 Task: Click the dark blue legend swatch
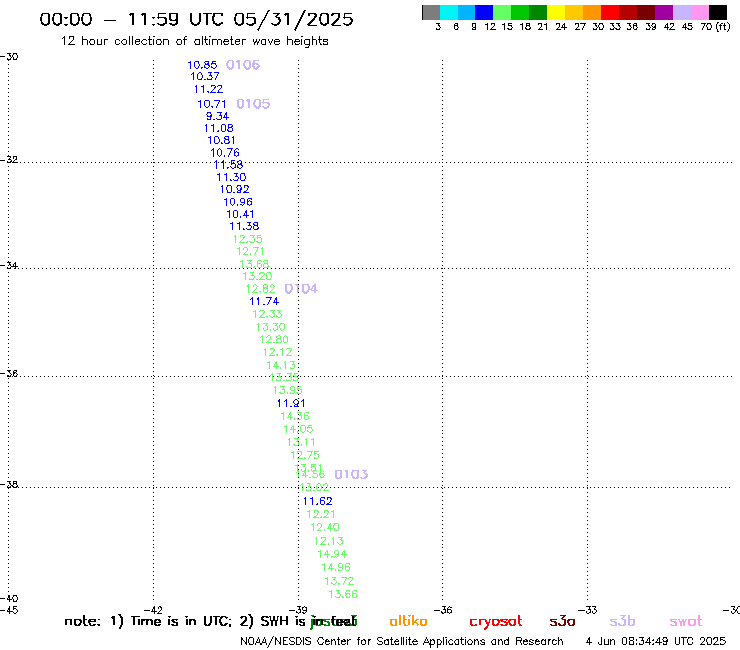coord(484,12)
